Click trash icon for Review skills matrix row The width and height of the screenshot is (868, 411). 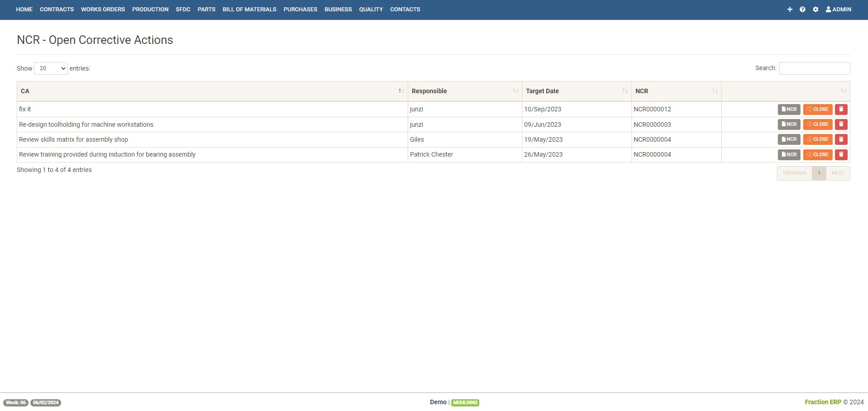(841, 139)
